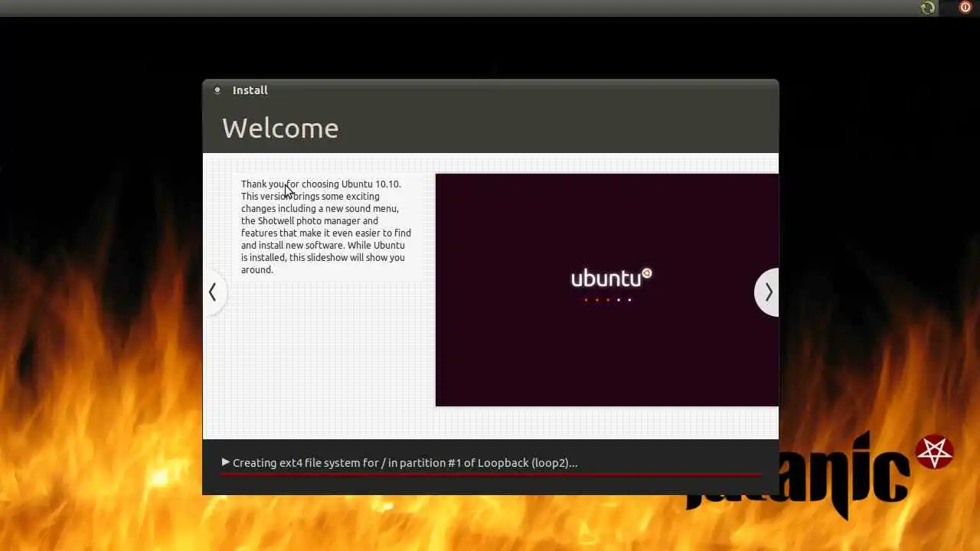980x551 pixels.
Task: Go to the previous slide with left arrow
Action: (214, 292)
